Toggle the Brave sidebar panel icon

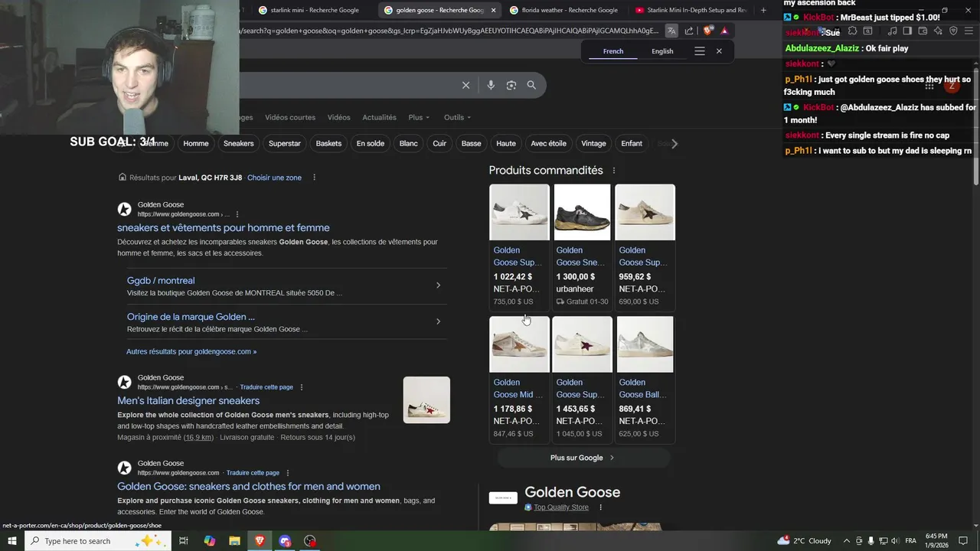tap(907, 31)
